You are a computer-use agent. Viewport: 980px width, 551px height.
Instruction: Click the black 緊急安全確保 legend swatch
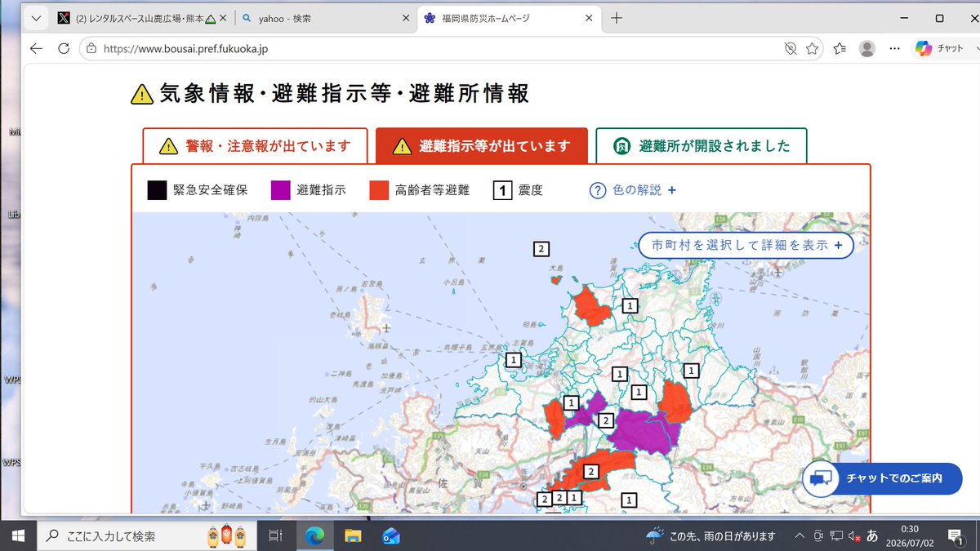[157, 190]
